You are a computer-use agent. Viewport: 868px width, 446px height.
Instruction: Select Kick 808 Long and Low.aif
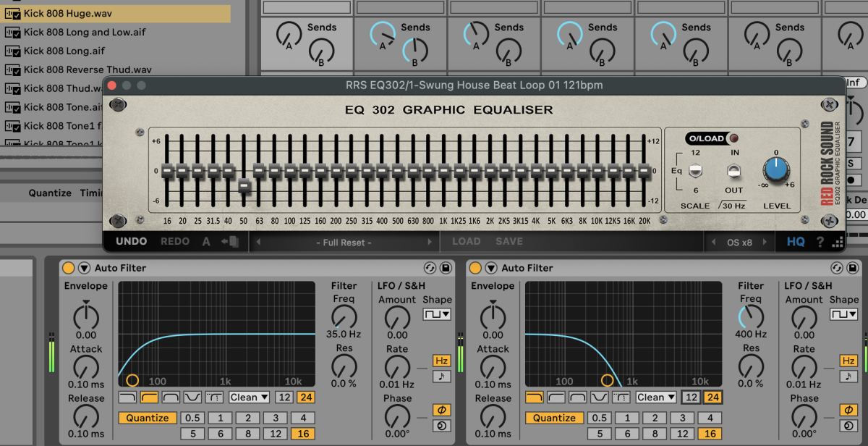point(116,32)
